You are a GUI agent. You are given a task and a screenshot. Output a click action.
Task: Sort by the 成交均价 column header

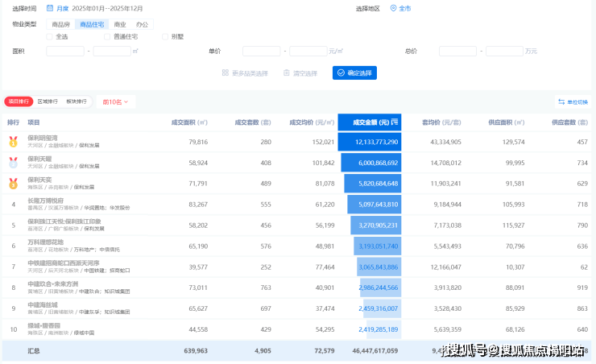click(312, 122)
